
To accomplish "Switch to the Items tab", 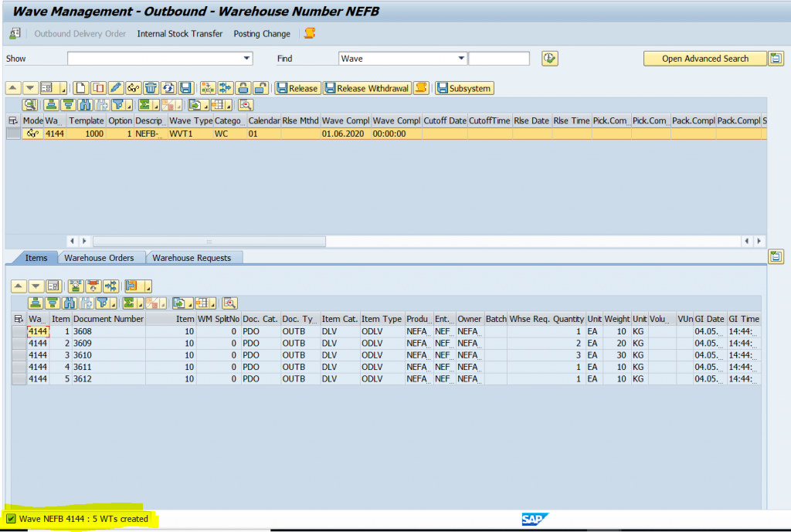I will [x=36, y=258].
